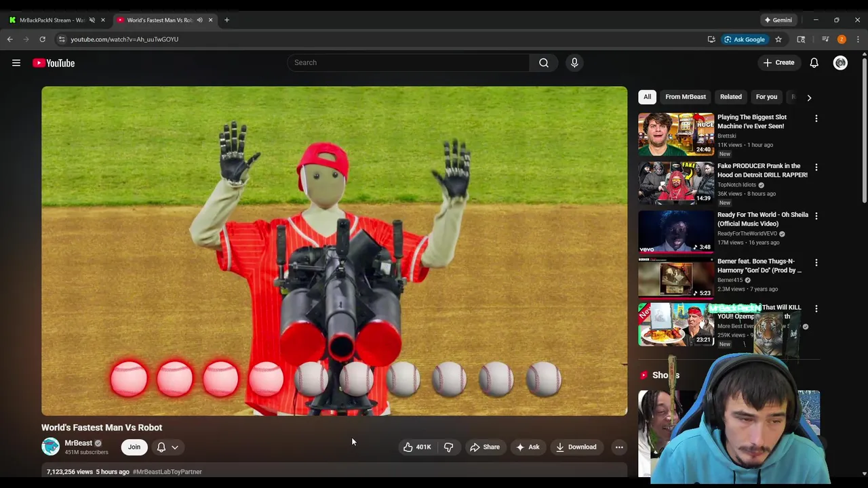This screenshot has width=868, height=488.
Task: Open options for the Berner feat. Bone Thugs video
Action: [x=816, y=263]
